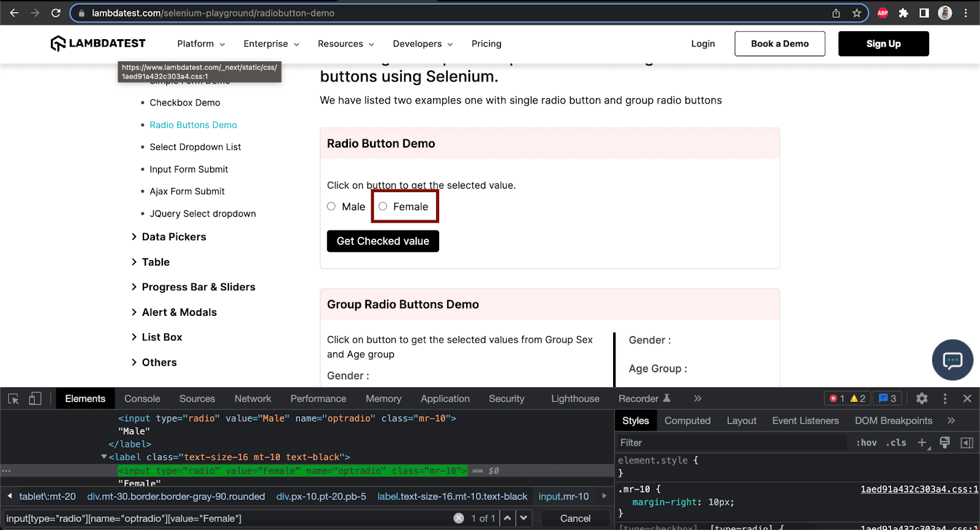Open the Lighthouse tab
This screenshot has height=530, width=980.
[575, 398]
